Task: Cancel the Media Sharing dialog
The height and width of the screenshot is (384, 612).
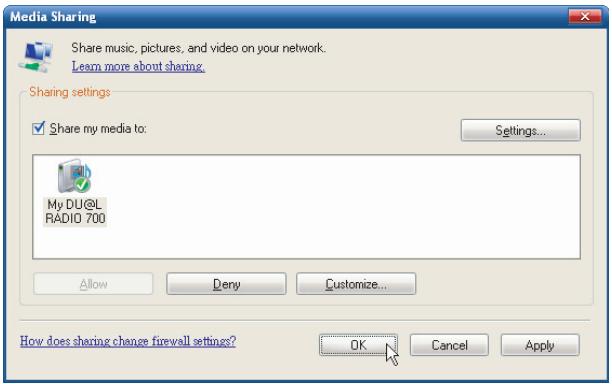Action: (x=449, y=345)
